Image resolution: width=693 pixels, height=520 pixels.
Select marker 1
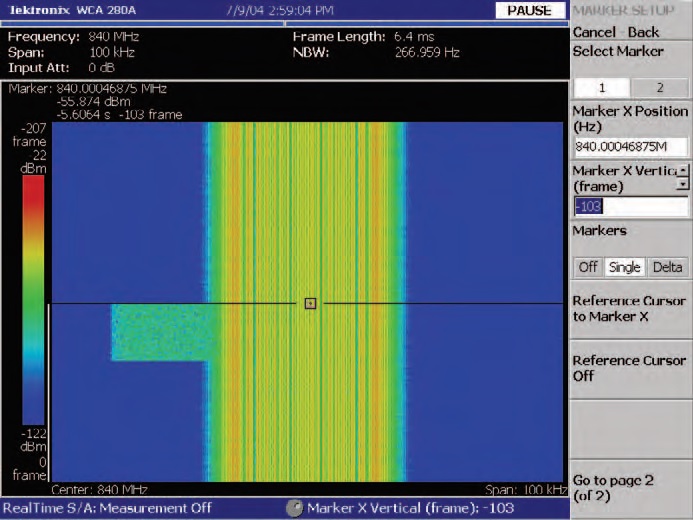[601, 88]
